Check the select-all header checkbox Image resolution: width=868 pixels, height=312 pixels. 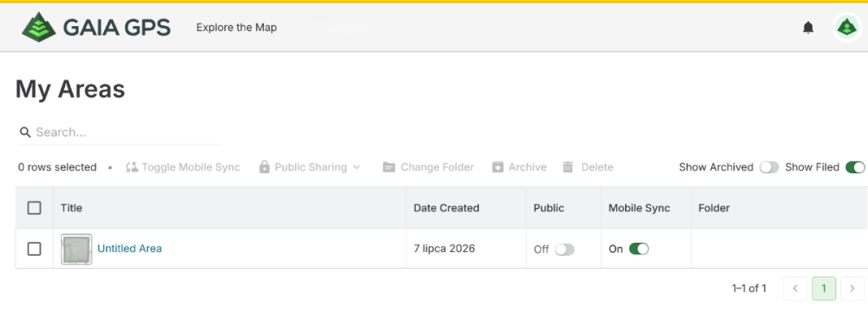35,208
